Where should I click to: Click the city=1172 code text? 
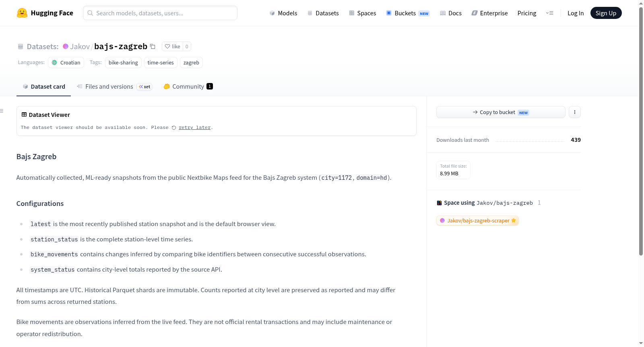336,178
